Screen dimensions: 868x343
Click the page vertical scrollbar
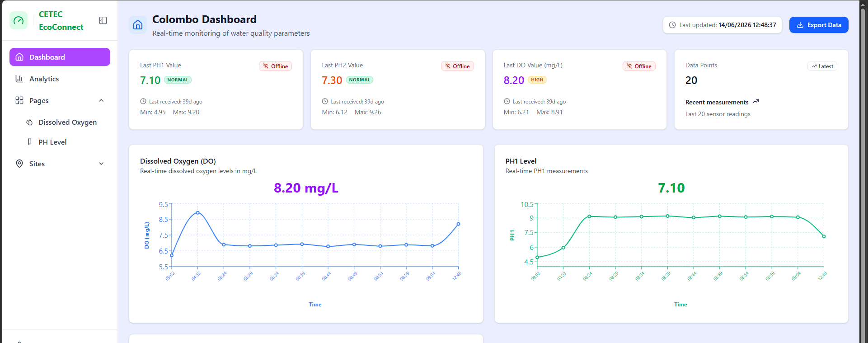pyautogui.click(x=863, y=172)
